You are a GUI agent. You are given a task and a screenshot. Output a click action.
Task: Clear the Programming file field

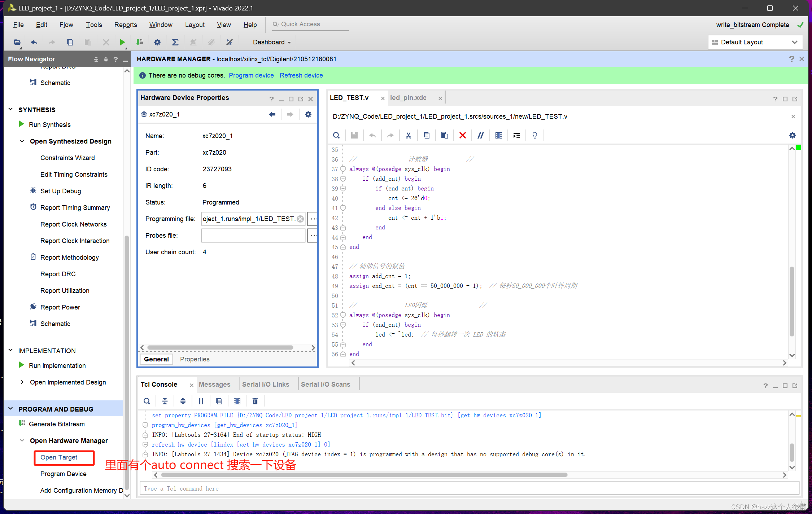click(300, 219)
